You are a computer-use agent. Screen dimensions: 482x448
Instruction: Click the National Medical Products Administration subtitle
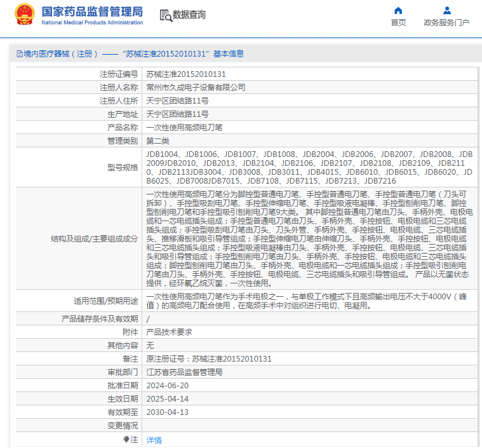pos(92,22)
